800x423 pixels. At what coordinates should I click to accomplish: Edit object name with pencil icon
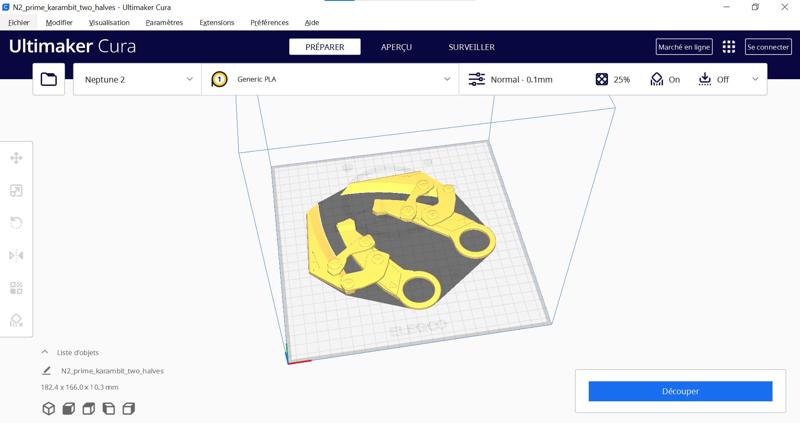click(46, 370)
